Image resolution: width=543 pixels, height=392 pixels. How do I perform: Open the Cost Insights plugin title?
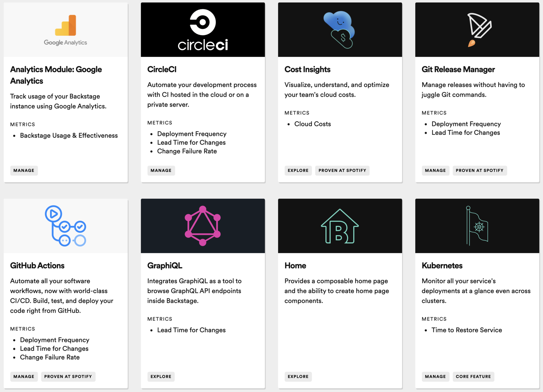307,69
